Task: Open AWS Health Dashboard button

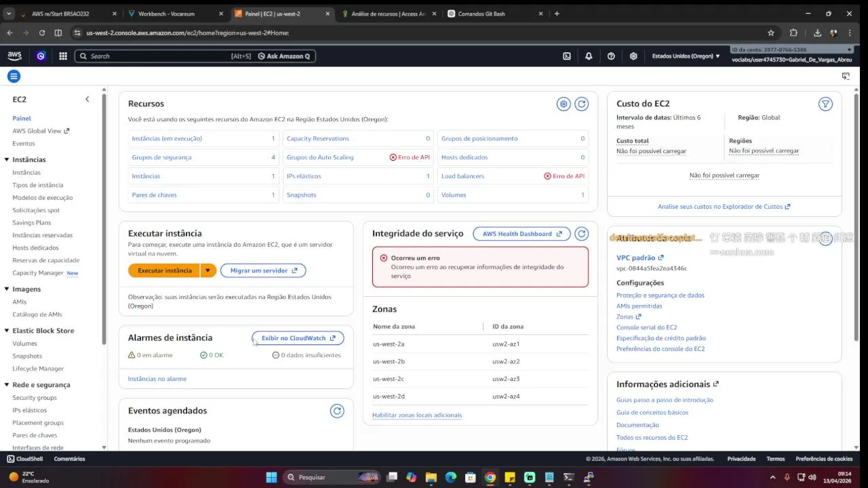Action: (x=521, y=234)
